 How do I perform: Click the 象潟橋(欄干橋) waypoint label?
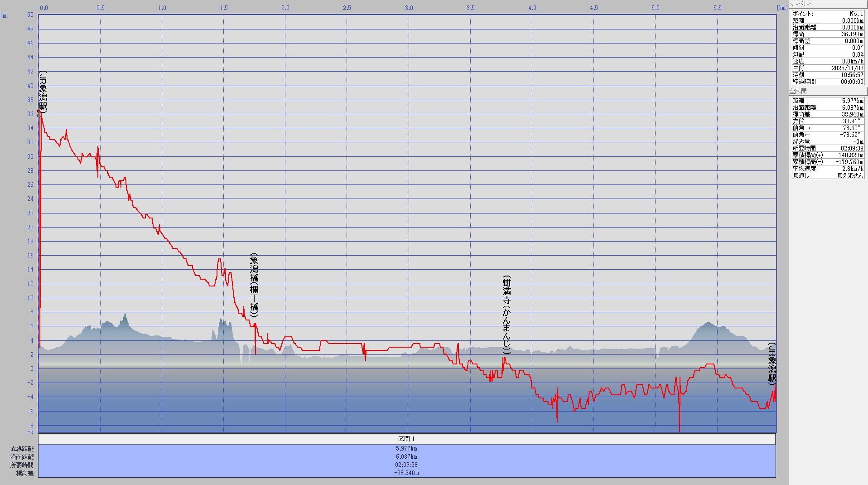click(254, 285)
